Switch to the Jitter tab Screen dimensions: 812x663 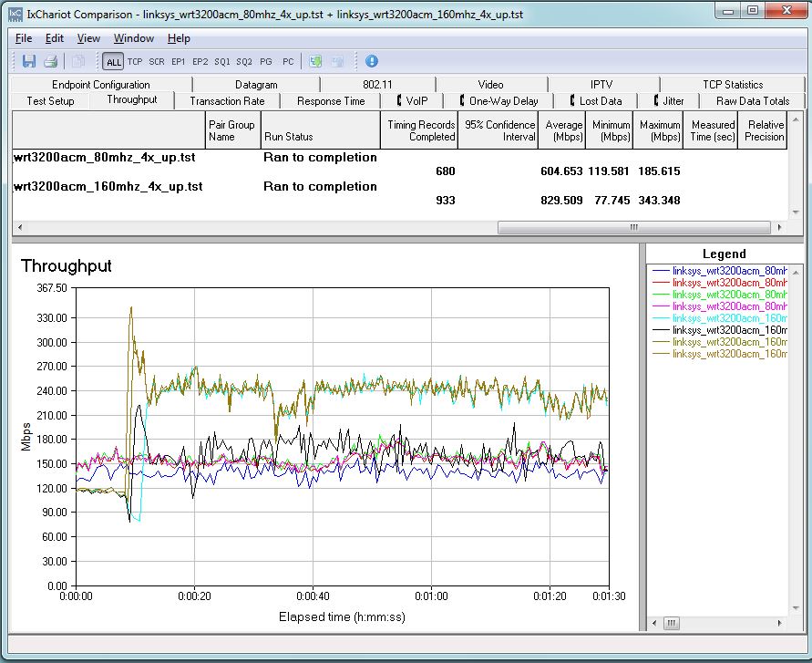(x=669, y=101)
